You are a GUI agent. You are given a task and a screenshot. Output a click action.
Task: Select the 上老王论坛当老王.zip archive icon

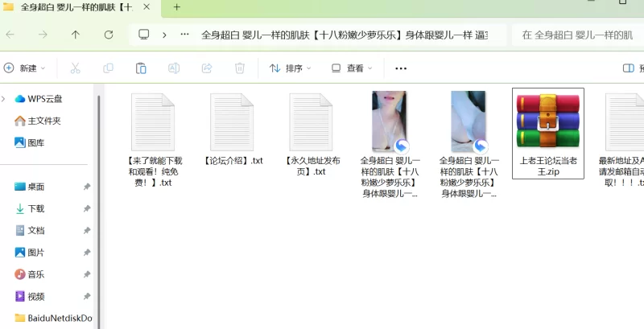[548, 121]
